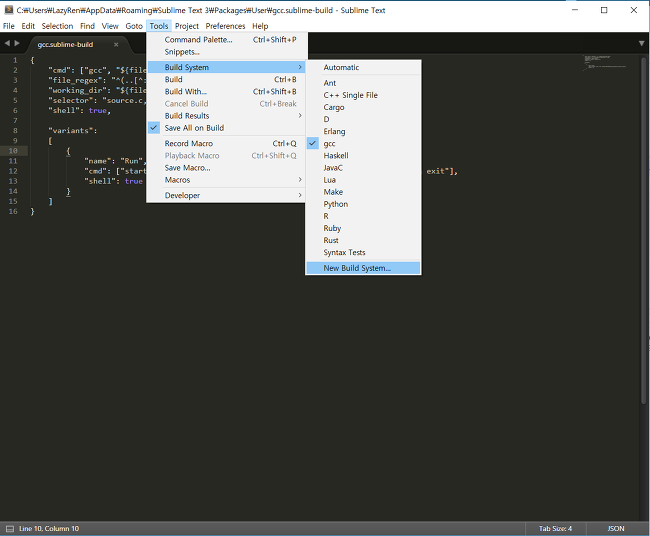The width and height of the screenshot is (650, 536).
Task: Select JavaC build system
Action: tap(363, 167)
